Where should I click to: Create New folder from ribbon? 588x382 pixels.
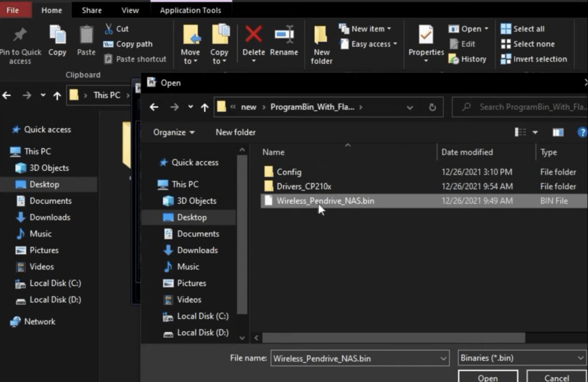click(322, 45)
